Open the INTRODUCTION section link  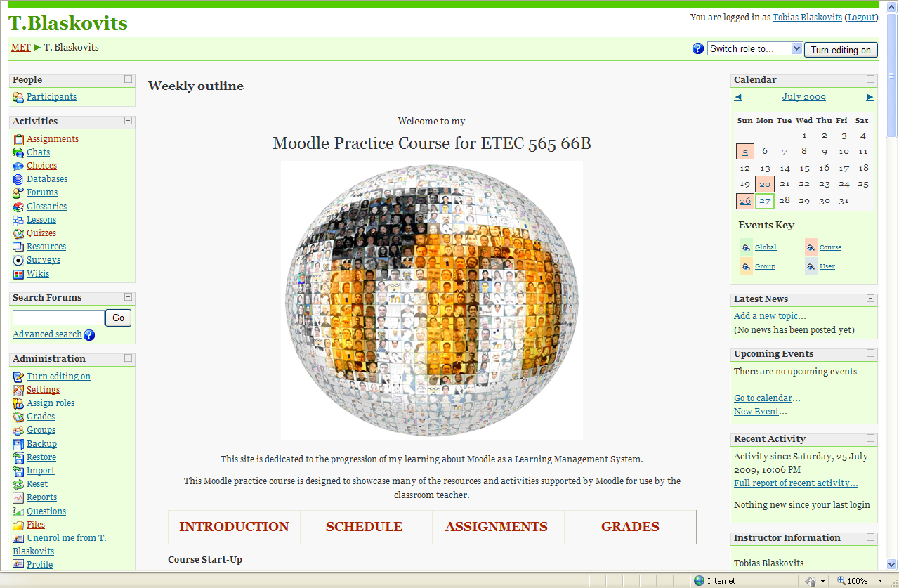[x=234, y=527]
